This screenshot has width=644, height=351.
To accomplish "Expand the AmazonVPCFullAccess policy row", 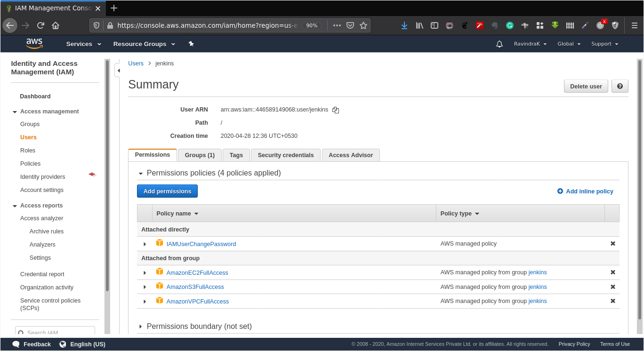I will (x=145, y=302).
